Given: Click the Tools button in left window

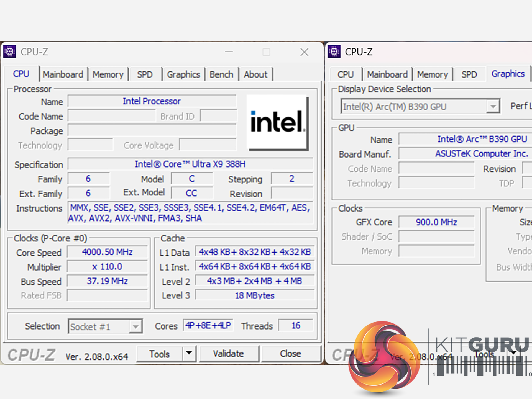Looking at the screenshot, I should 159,354.
